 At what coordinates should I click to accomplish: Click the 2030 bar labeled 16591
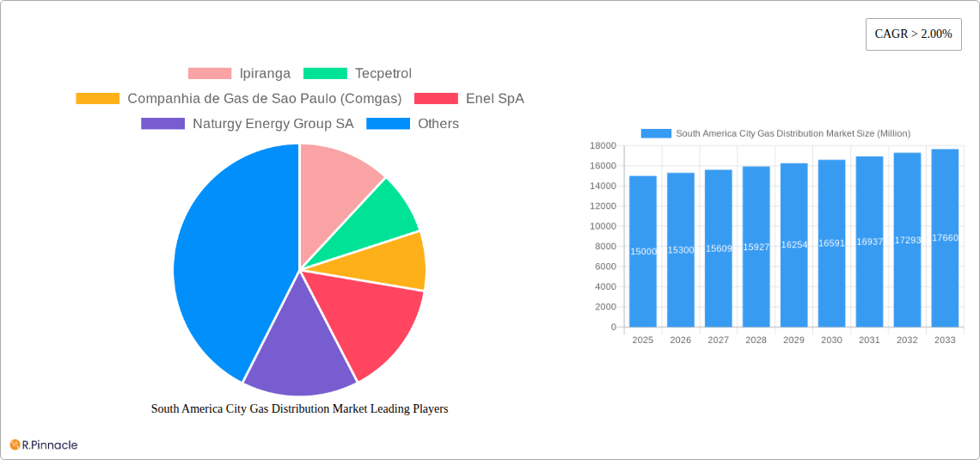(x=831, y=243)
